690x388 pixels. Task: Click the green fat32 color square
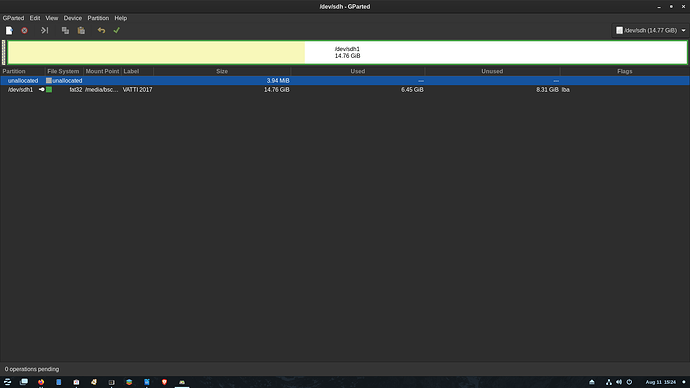coord(49,90)
